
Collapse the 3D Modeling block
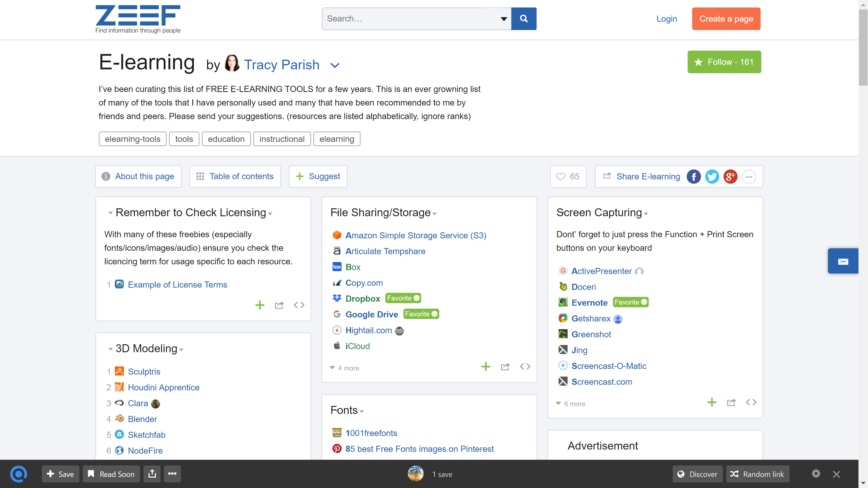coord(110,349)
